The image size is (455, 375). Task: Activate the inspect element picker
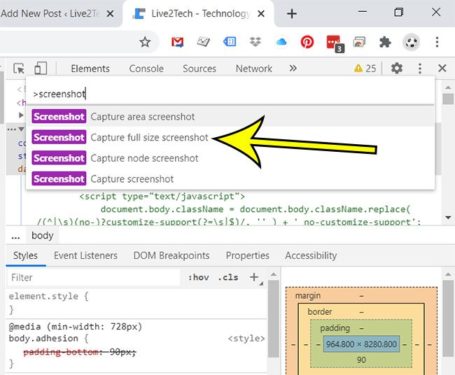[19, 68]
